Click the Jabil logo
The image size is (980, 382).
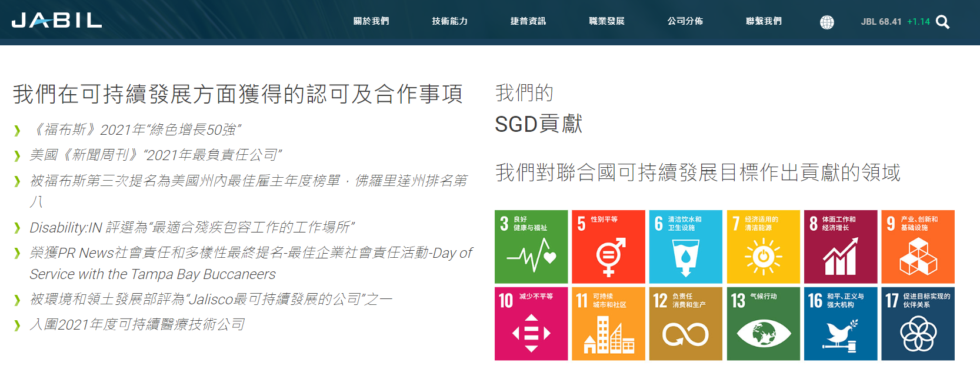(x=56, y=21)
